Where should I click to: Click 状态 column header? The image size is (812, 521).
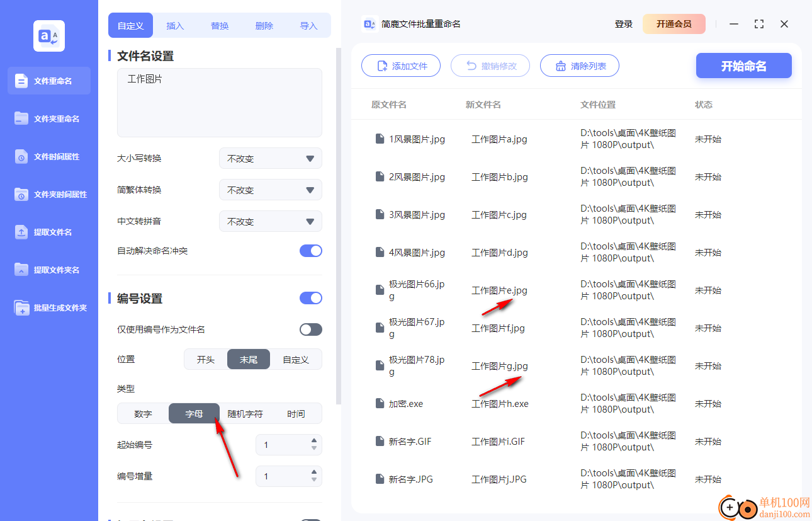[x=704, y=105]
